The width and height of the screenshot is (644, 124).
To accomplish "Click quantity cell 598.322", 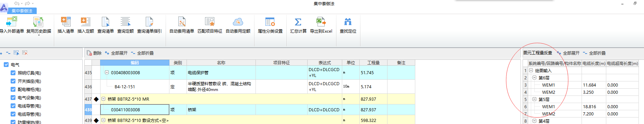I will (373, 120).
